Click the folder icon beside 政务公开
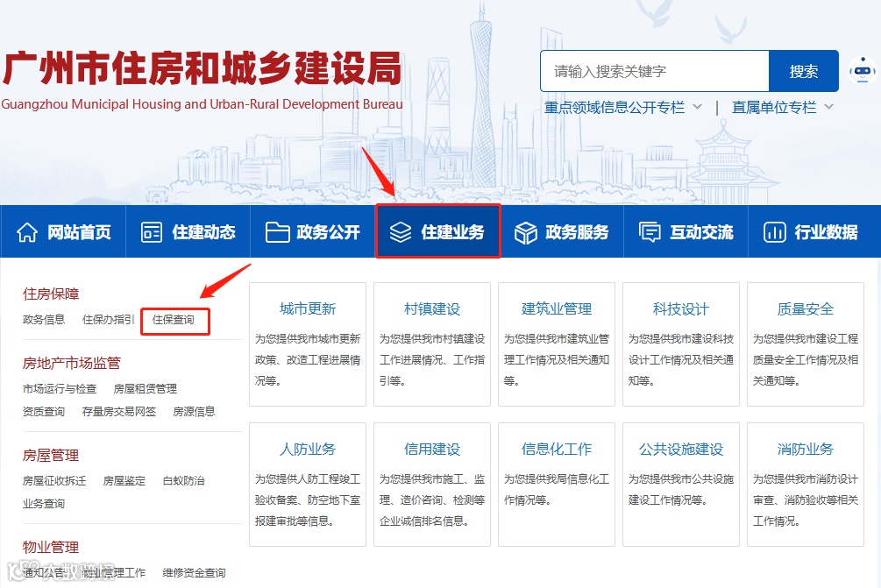The width and height of the screenshot is (881, 588). tap(277, 232)
